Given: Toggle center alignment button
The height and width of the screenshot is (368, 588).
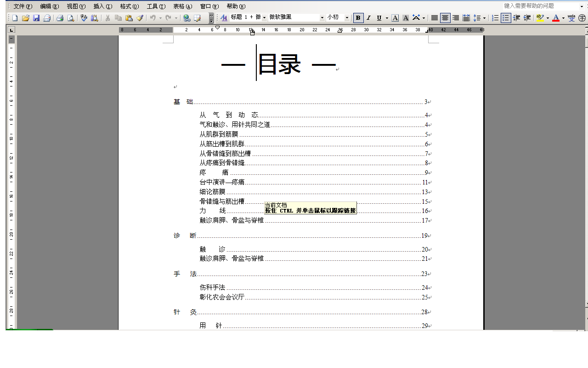Looking at the screenshot, I should 445,18.
